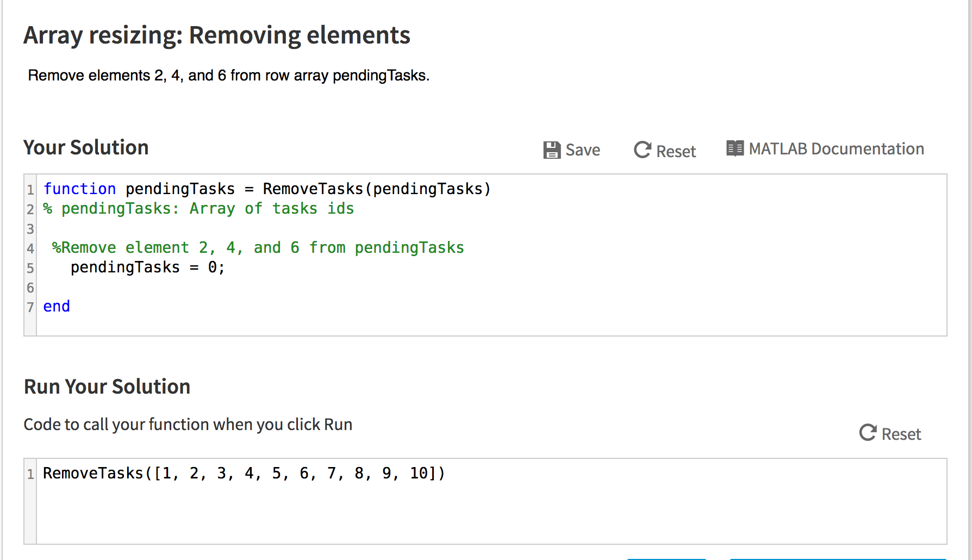Click the Save label next to its icon
The width and height of the screenshot is (972, 560).
point(582,150)
